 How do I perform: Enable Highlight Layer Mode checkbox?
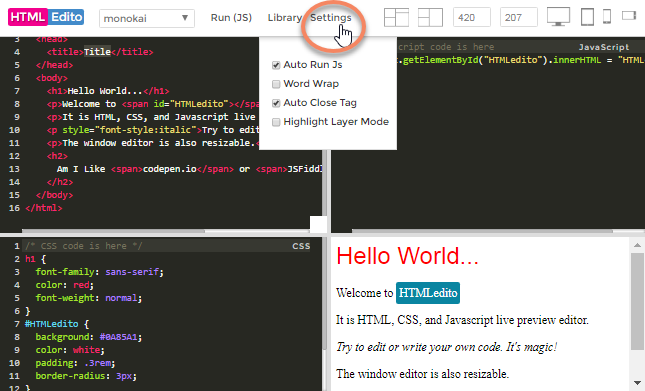pos(276,122)
